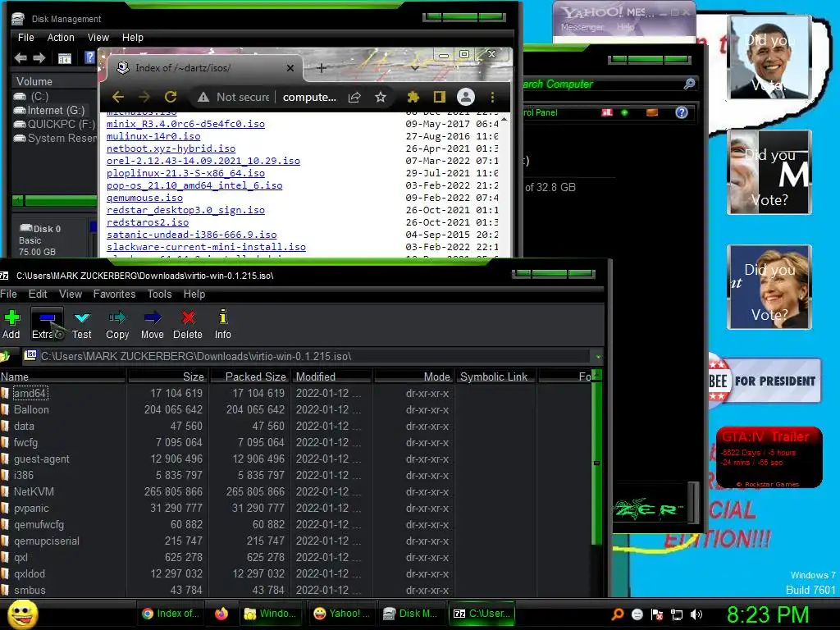Select QUICKPC (F:) volume in Disk Management
This screenshot has width=840, height=630.
pos(54,125)
